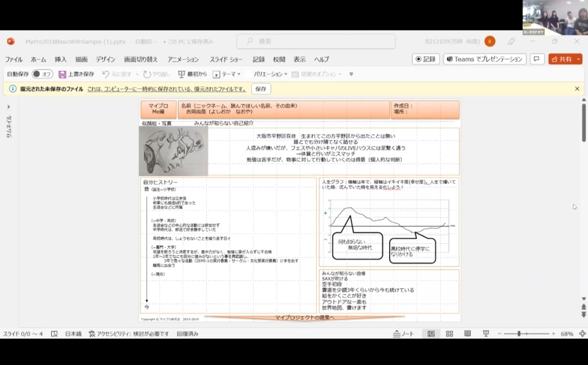This screenshot has height=365, width=588.
Task: Click the collapsed サムネイル pane label
Action: (x=9, y=127)
